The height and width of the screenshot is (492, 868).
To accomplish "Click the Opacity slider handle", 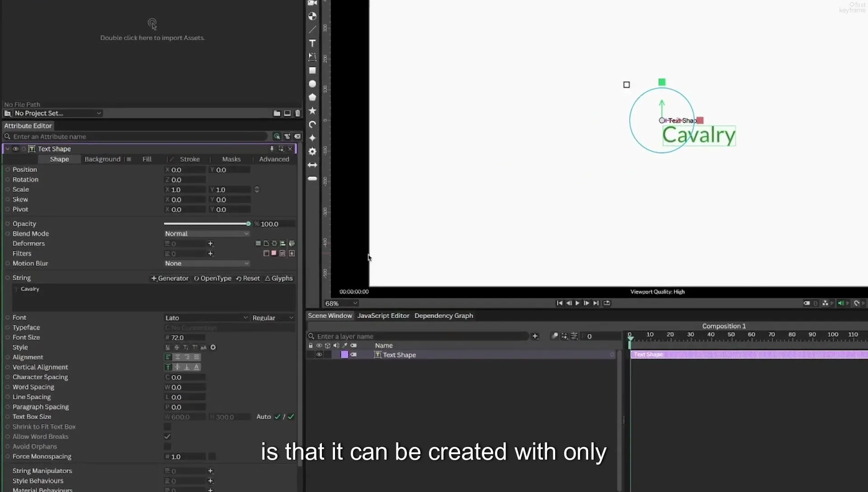I will tap(248, 223).
